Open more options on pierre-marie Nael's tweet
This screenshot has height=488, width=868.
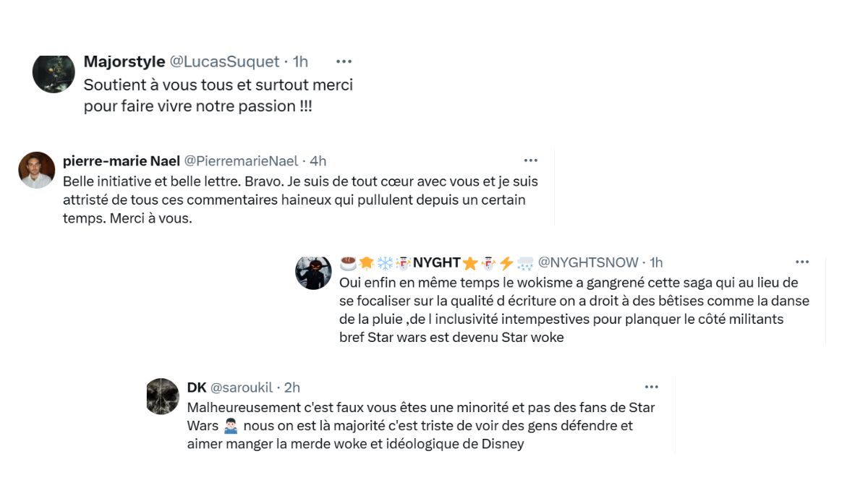point(530,160)
